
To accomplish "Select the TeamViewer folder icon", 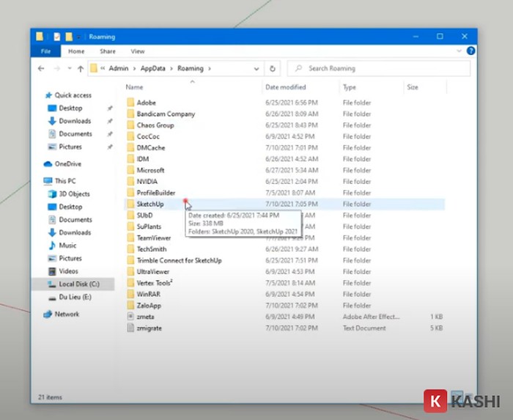I will coord(130,237).
